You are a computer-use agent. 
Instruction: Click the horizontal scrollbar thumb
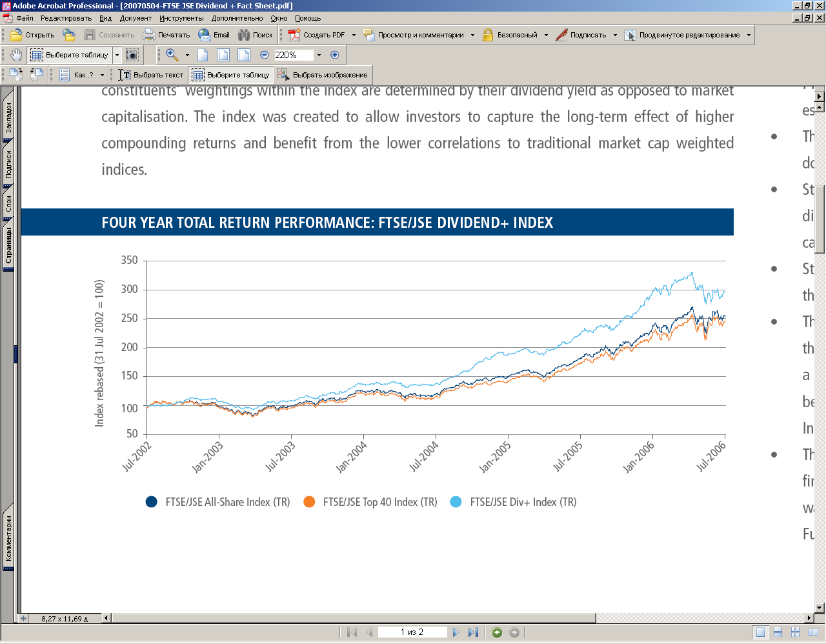tap(353, 618)
